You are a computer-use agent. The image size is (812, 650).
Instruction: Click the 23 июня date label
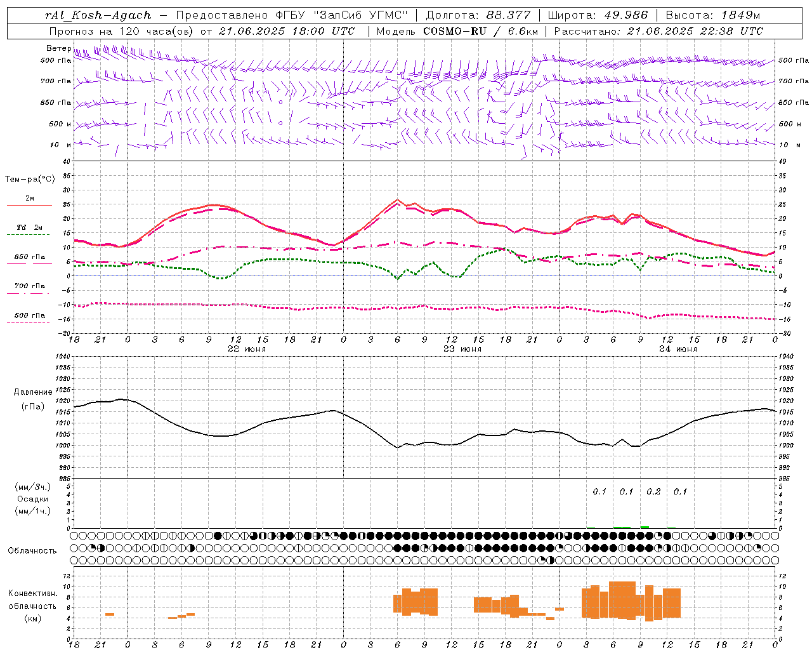coord(462,349)
